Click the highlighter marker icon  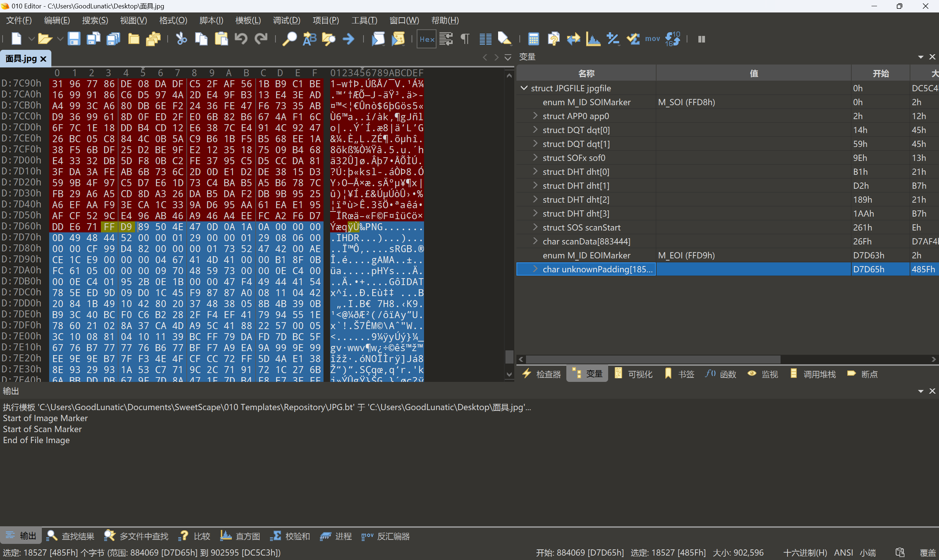point(505,39)
